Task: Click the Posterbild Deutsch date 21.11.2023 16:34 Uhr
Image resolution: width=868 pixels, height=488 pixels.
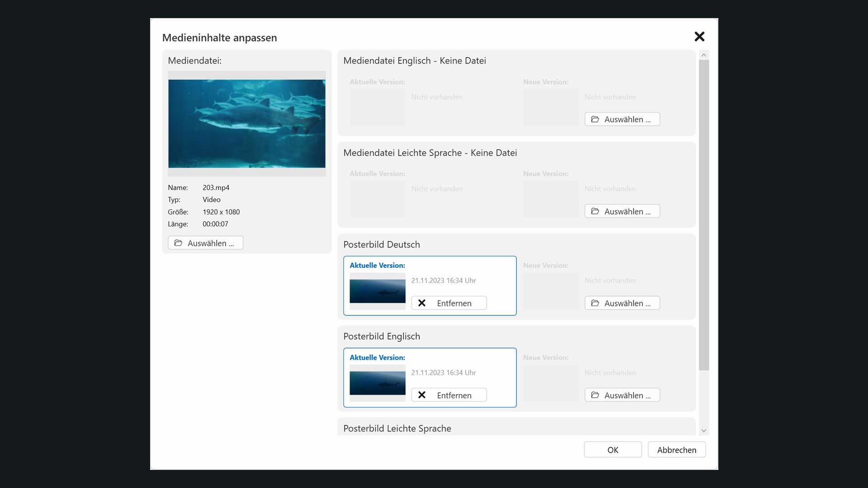Action: pos(443,281)
